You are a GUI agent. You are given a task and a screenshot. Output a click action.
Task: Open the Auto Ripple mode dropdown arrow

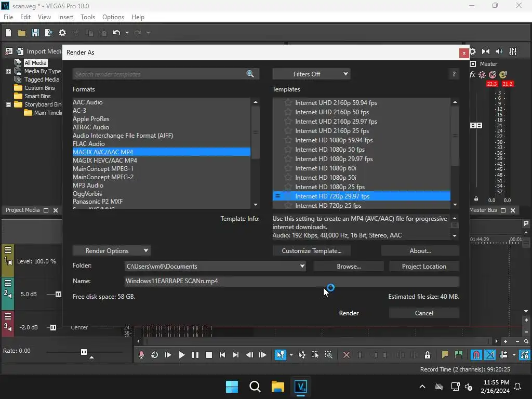(514, 355)
